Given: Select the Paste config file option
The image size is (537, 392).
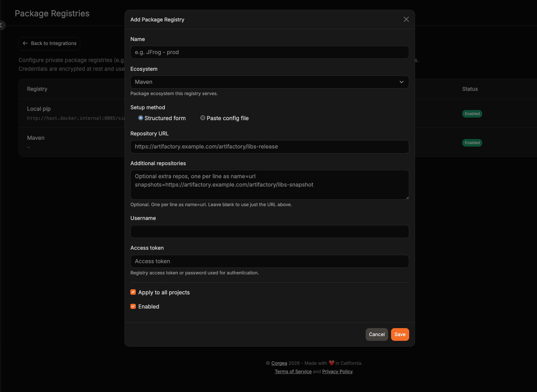Looking at the screenshot, I should point(203,118).
